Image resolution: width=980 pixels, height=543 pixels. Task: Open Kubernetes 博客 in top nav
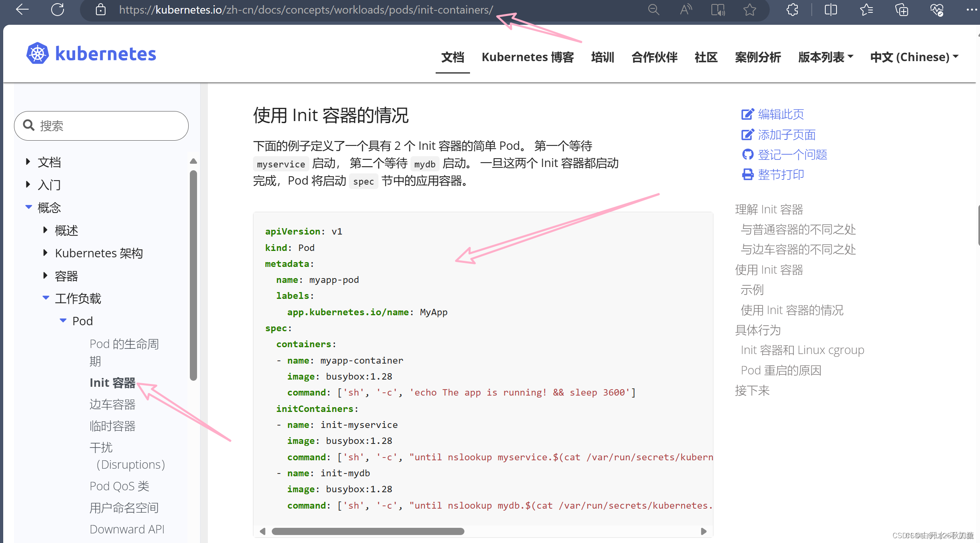tap(528, 57)
